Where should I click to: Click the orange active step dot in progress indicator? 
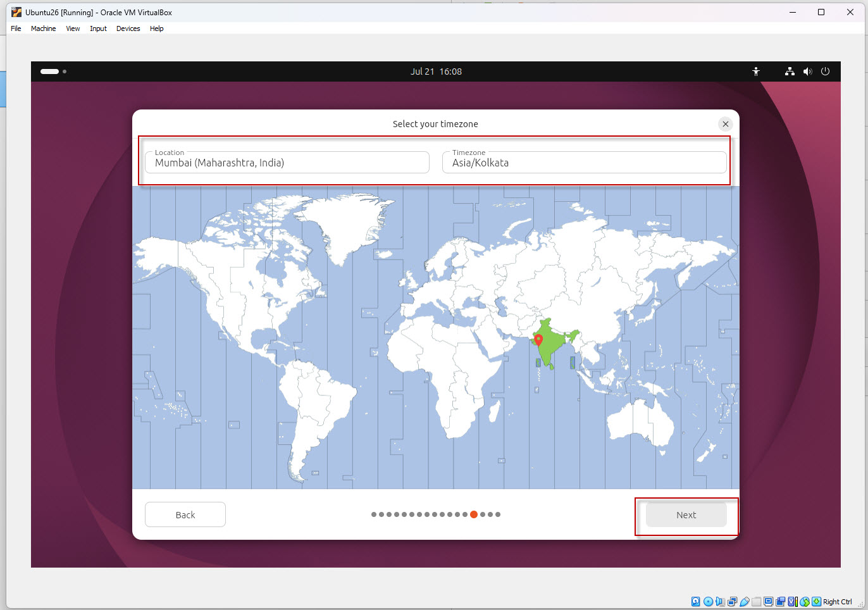coord(474,514)
